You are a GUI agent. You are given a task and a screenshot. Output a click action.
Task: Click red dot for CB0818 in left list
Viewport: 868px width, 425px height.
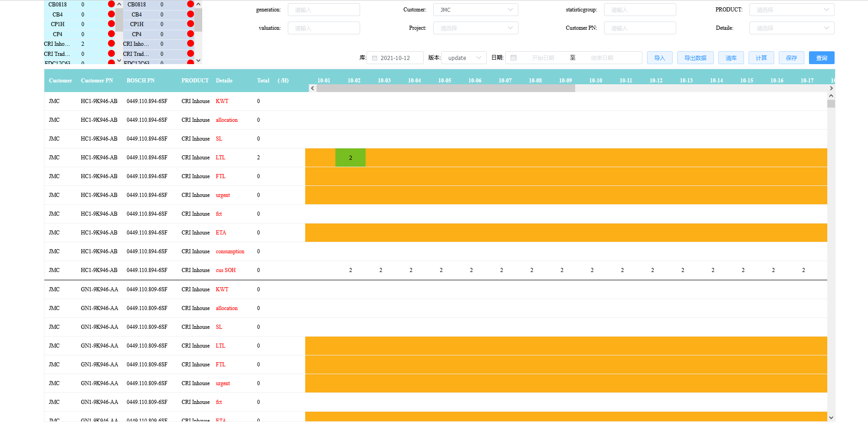111,4
